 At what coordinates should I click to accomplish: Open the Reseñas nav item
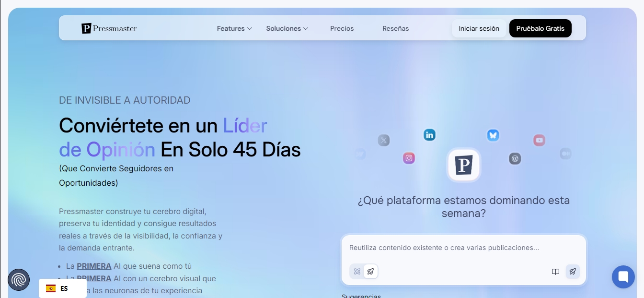pyautogui.click(x=396, y=28)
